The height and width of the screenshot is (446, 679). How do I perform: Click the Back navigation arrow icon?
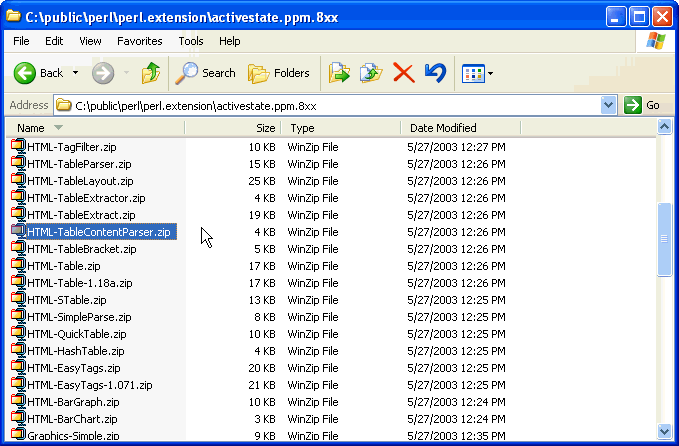coord(26,73)
